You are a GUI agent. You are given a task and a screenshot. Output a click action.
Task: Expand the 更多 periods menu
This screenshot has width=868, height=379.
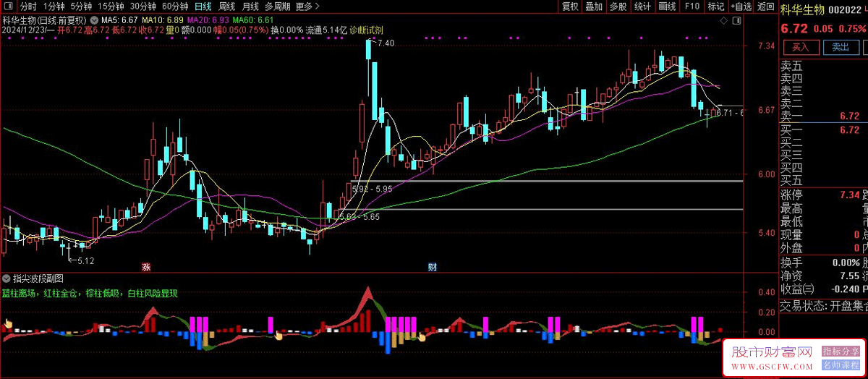point(308,7)
